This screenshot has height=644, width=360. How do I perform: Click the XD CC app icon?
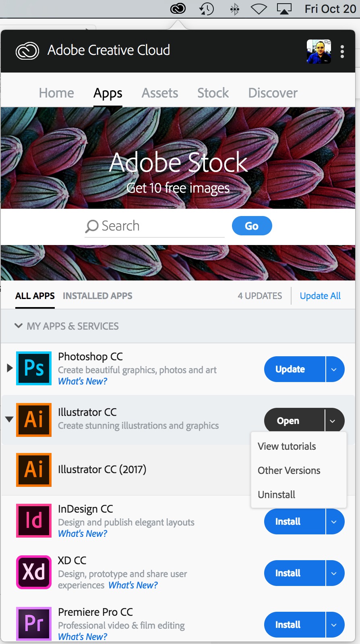(x=34, y=572)
